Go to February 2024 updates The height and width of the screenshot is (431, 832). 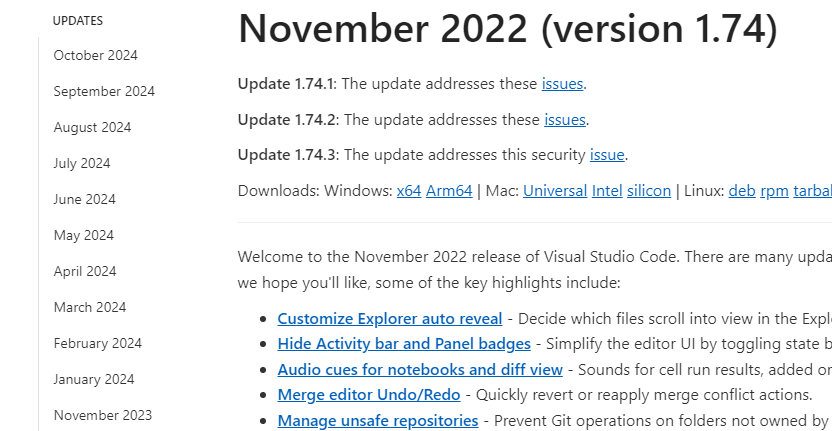click(98, 343)
